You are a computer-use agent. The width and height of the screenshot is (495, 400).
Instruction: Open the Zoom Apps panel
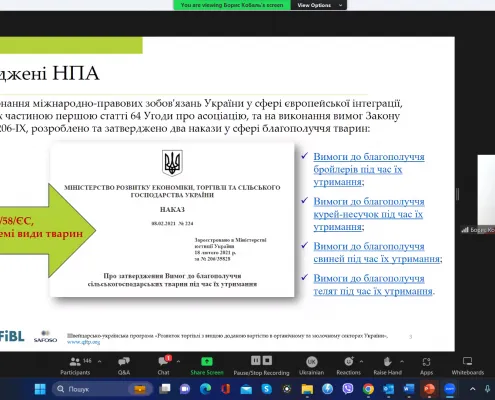(426, 366)
